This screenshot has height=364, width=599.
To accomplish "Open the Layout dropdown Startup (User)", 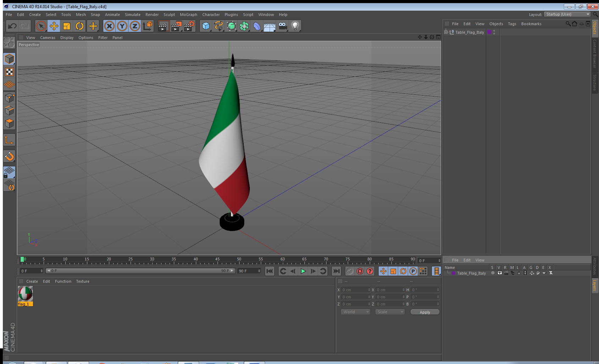I will point(567,14).
